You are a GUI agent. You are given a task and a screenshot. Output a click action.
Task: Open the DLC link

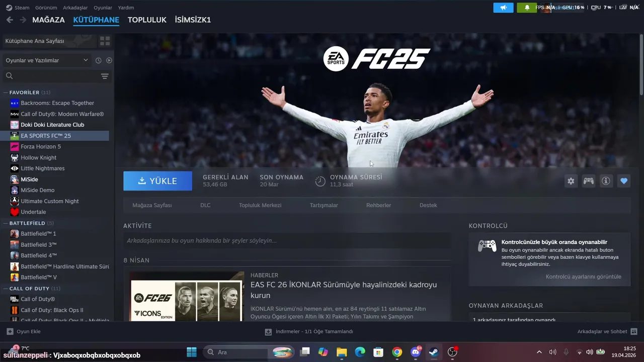pyautogui.click(x=205, y=205)
